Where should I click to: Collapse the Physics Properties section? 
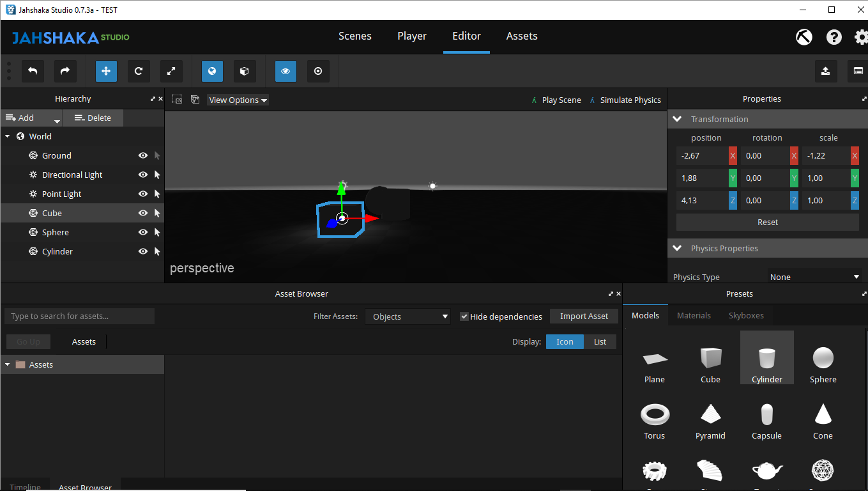click(x=678, y=248)
